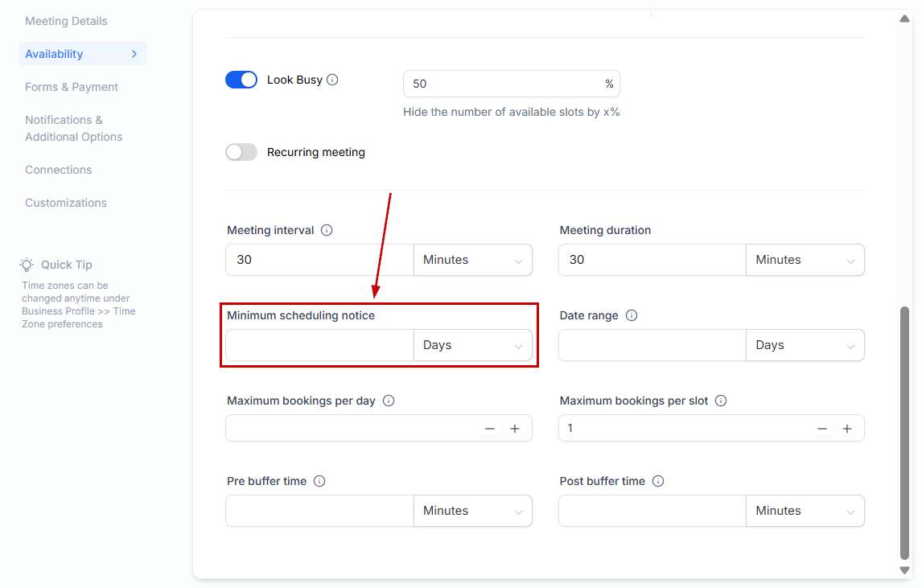Viewport: 922px width, 588px height.
Task: Click the Pre buffer time info icon
Action: tap(319, 481)
